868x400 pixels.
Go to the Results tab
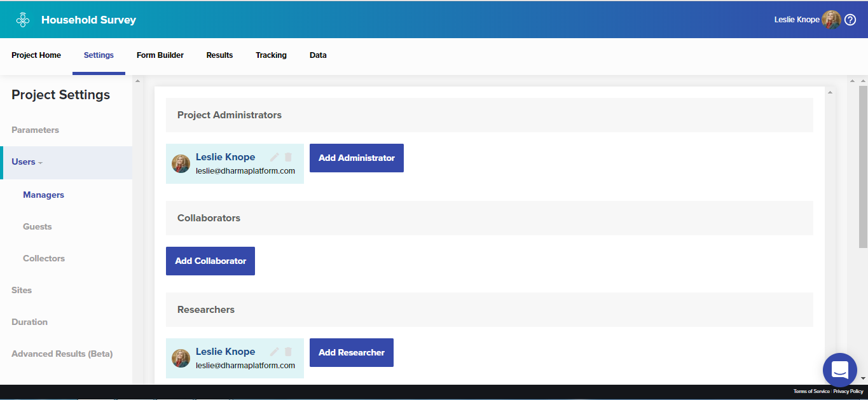point(219,55)
